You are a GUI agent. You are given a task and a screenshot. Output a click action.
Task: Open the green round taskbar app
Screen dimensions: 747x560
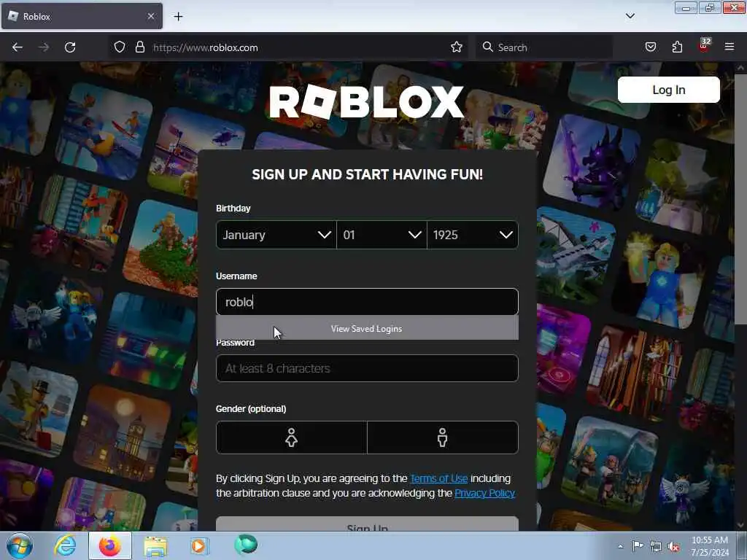point(246,545)
